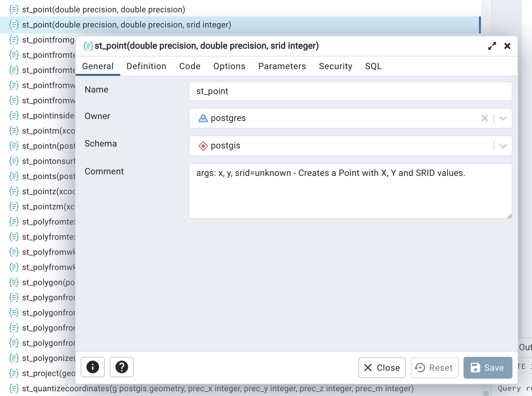Screen dimensions: 532x396
Task: Go to the Parameters tab
Action: tap(282, 66)
